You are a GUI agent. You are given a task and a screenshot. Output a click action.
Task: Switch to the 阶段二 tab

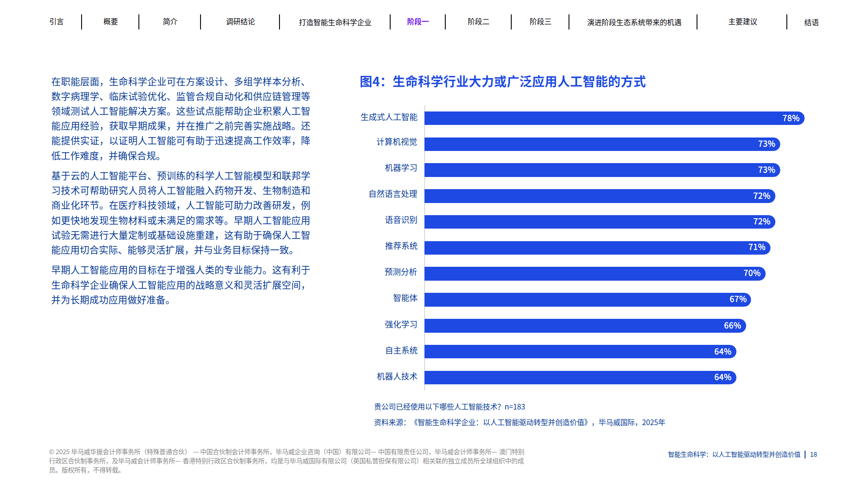[478, 22]
